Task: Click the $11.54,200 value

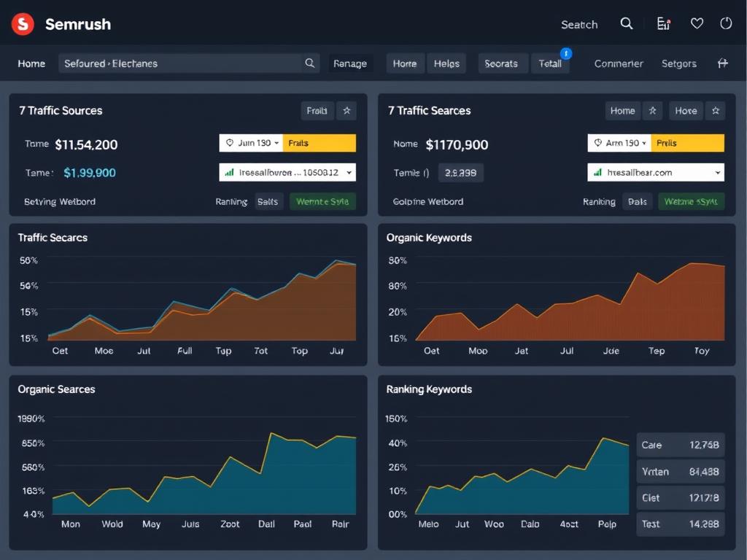Action: [86, 144]
